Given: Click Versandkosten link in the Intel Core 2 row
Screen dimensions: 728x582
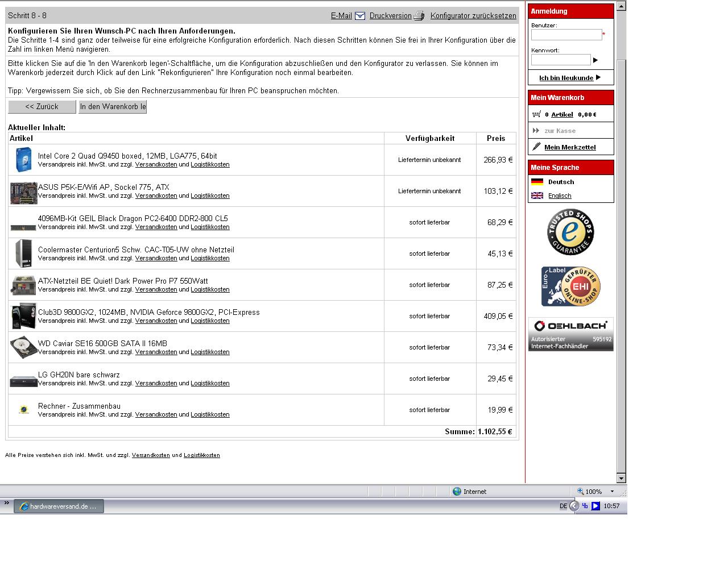Looking at the screenshot, I should [x=156, y=164].
